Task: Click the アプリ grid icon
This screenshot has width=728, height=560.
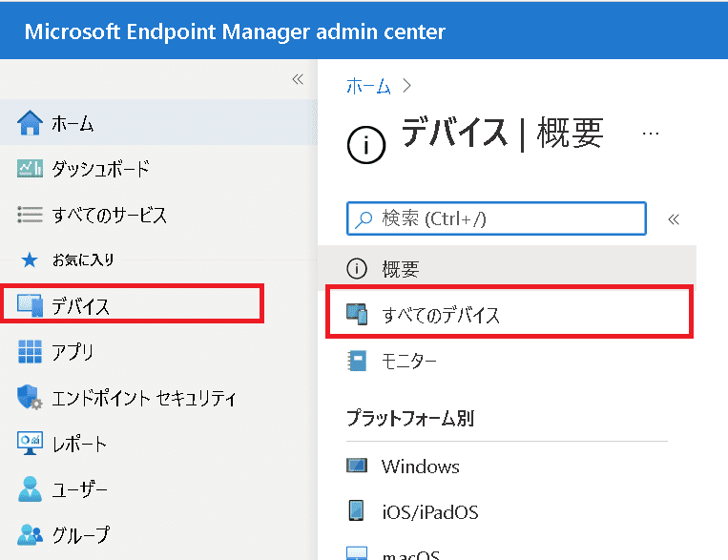Action: pos(30,351)
